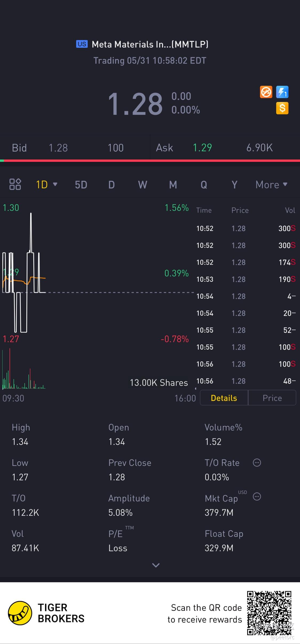Tap the Vol column header
300x644 pixels.
pos(290,210)
